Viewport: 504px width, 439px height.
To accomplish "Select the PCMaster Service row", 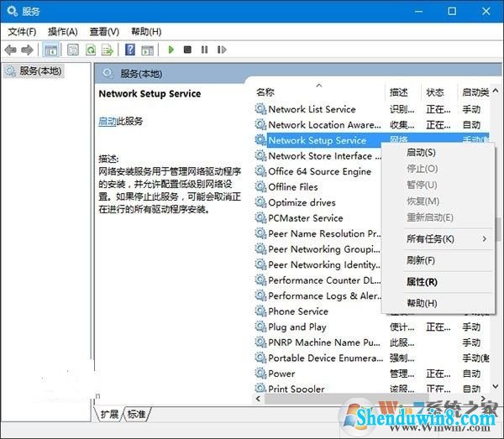I will click(x=318, y=218).
